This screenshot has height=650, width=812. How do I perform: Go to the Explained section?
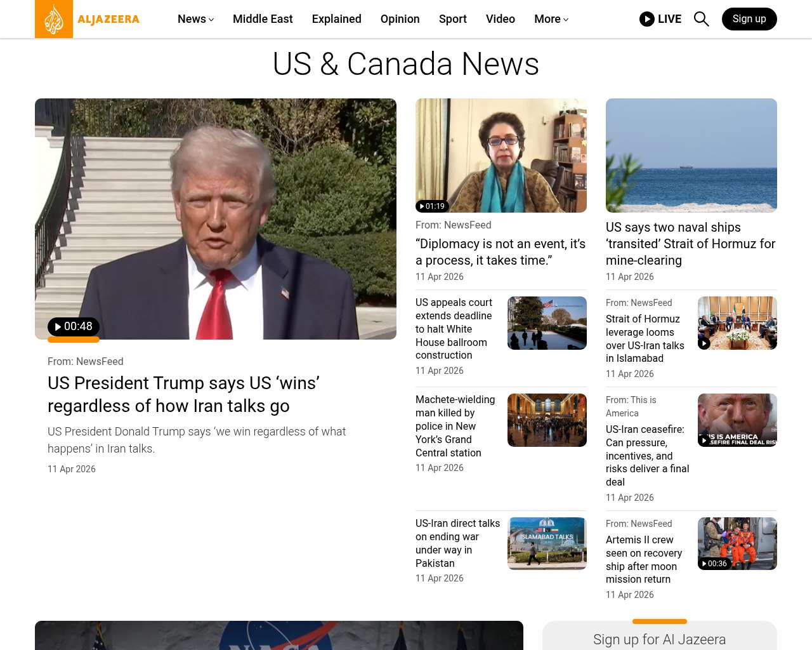coord(337,19)
